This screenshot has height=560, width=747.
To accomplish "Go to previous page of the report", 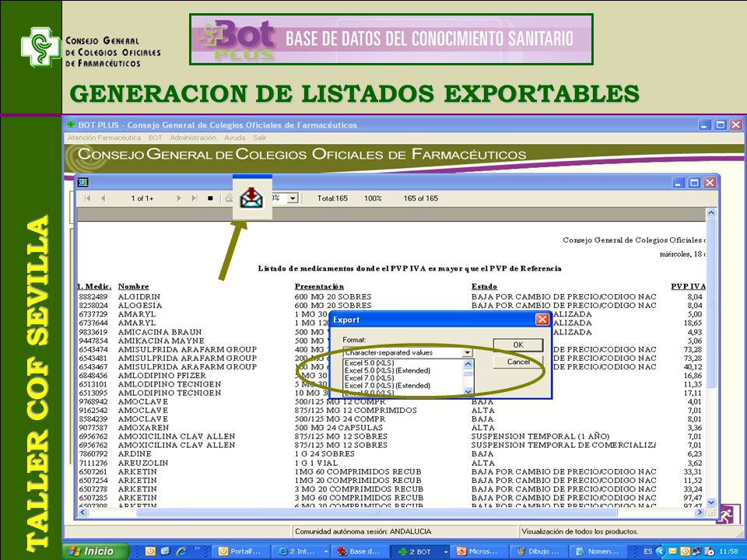I will pos(103,198).
